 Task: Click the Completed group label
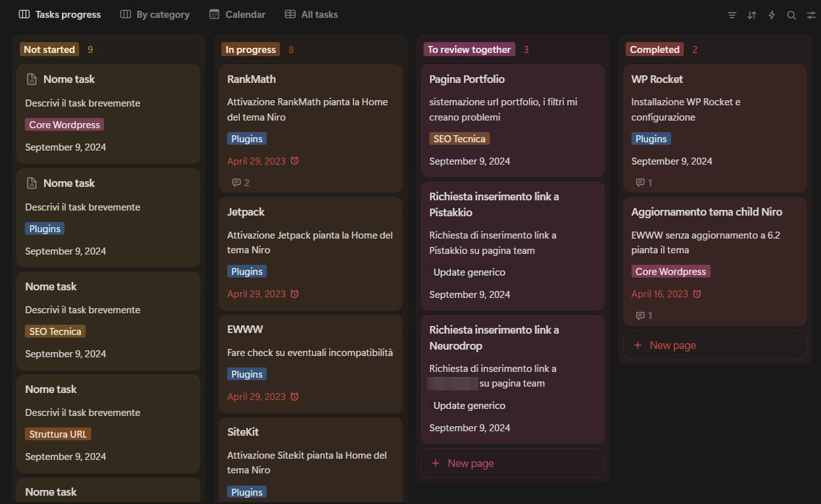(x=655, y=50)
